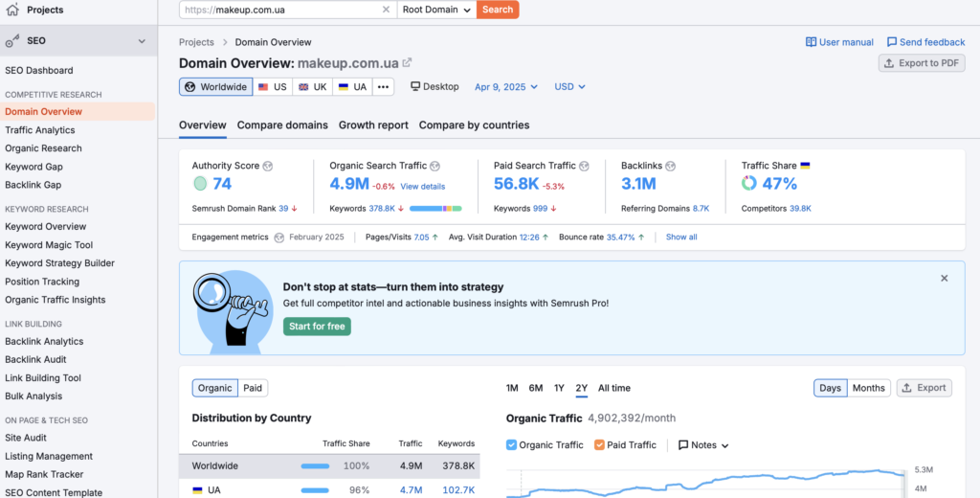This screenshot has width=980, height=498.
Task: Click the SEO section gear icon
Action: click(x=12, y=41)
